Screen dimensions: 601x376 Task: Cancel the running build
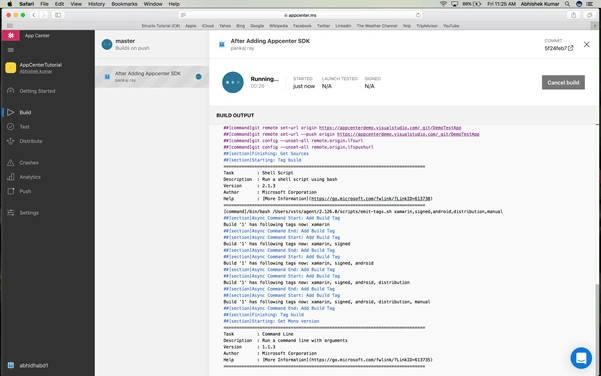pos(563,82)
